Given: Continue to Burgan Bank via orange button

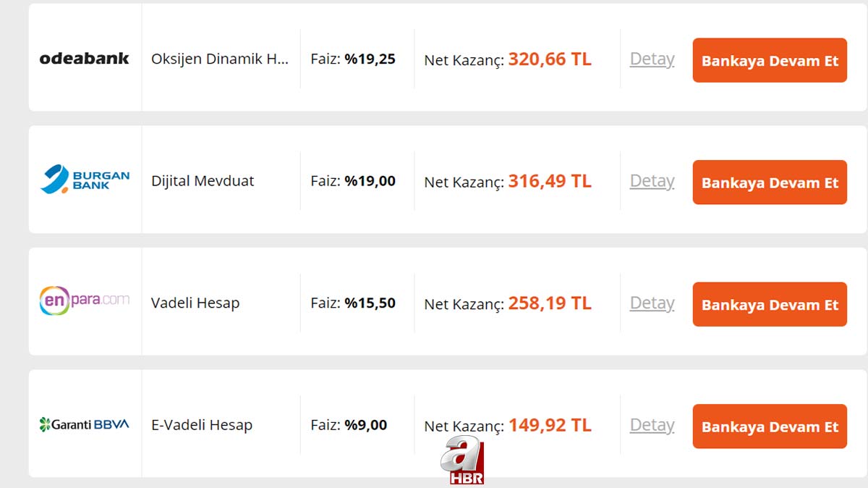Looking at the screenshot, I should click(x=770, y=182).
